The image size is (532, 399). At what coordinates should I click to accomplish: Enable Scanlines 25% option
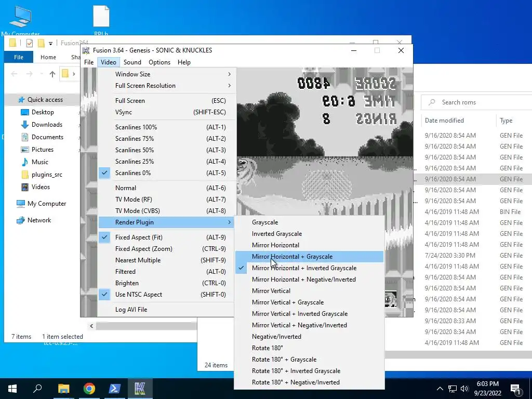coord(166,162)
